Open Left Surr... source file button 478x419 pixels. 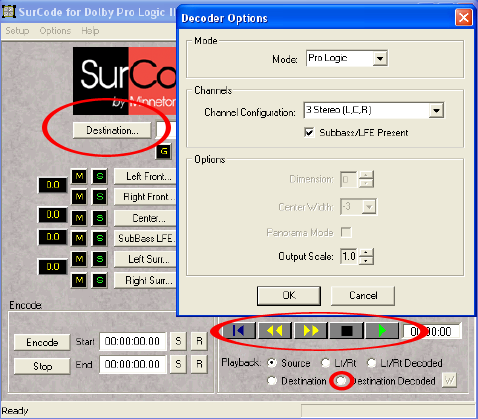click(x=145, y=259)
